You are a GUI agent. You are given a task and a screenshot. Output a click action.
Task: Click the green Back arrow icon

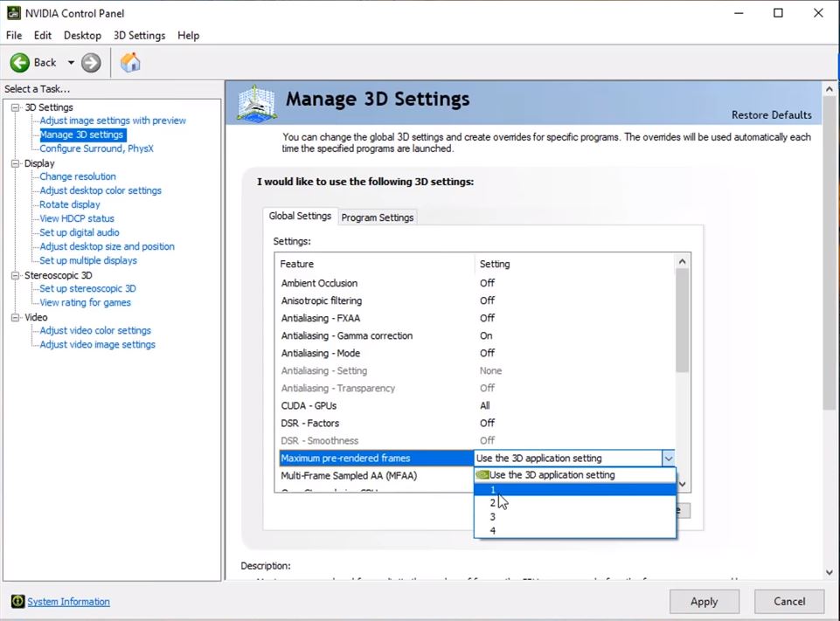pos(20,63)
